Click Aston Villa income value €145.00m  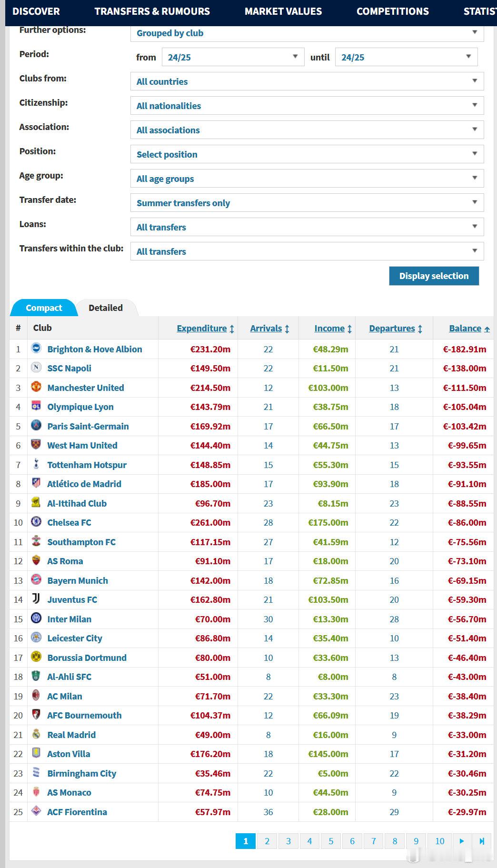click(x=328, y=754)
